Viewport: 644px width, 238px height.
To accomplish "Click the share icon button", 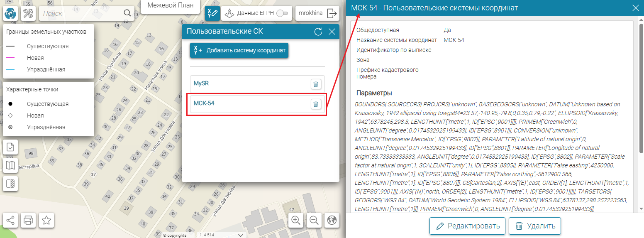I will tap(10, 220).
